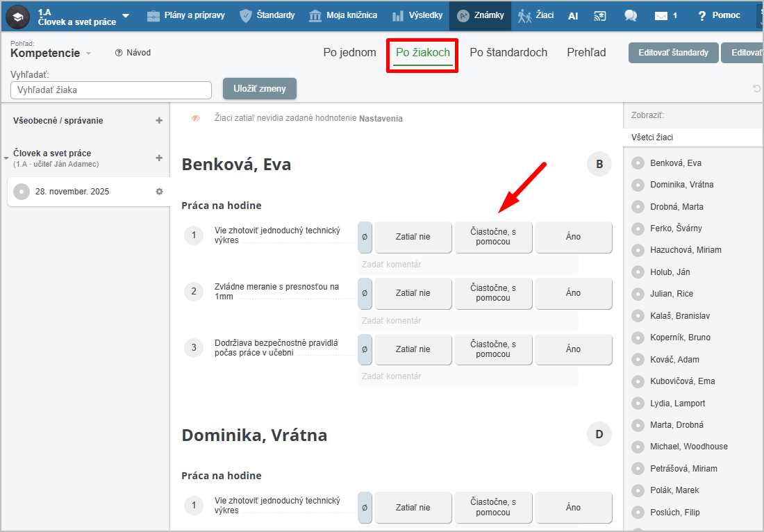764x532 pixels.
Task: Open the class selector dropdown arrow for 1.A
Action: click(126, 15)
